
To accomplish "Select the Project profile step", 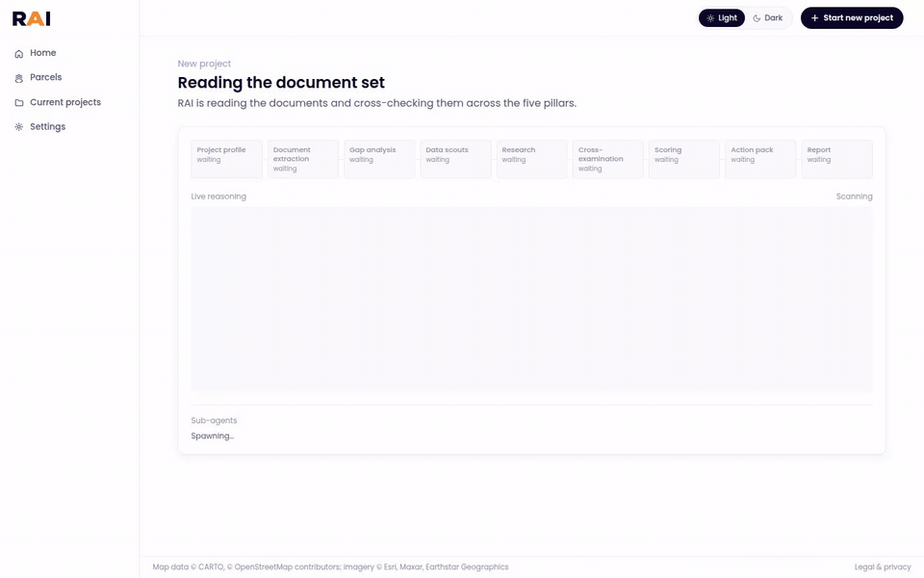I will pyautogui.click(x=227, y=159).
